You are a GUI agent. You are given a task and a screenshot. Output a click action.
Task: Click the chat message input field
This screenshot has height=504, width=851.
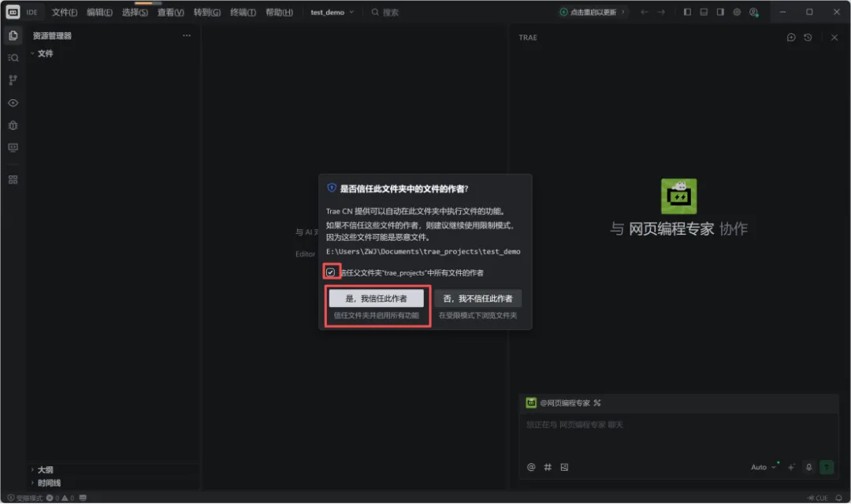678,437
